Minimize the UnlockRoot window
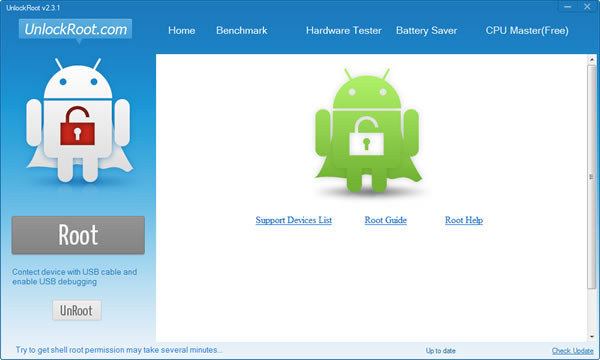Screen dimensions: 600x360 pyautogui.click(x=567, y=7)
